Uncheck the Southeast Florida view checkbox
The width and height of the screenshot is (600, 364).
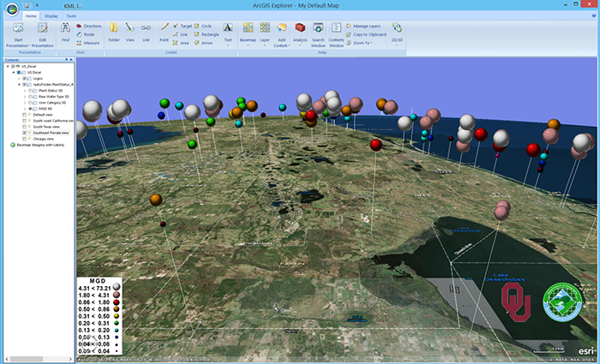[x=23, y=134]
